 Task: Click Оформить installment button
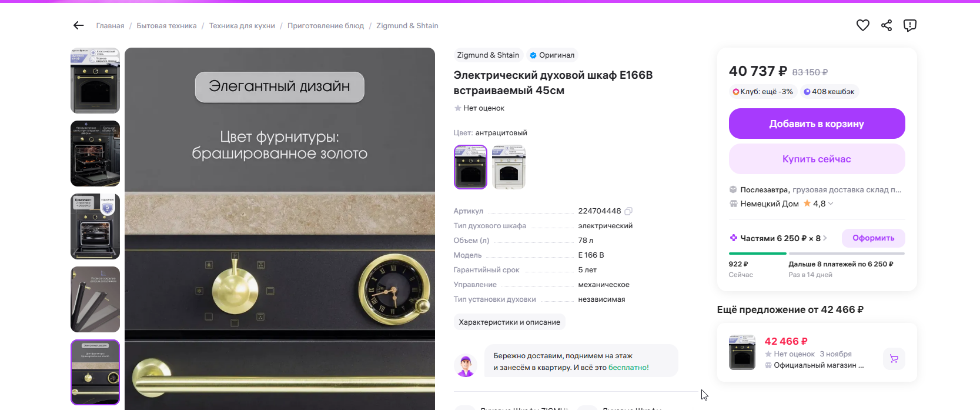point(873,238)
